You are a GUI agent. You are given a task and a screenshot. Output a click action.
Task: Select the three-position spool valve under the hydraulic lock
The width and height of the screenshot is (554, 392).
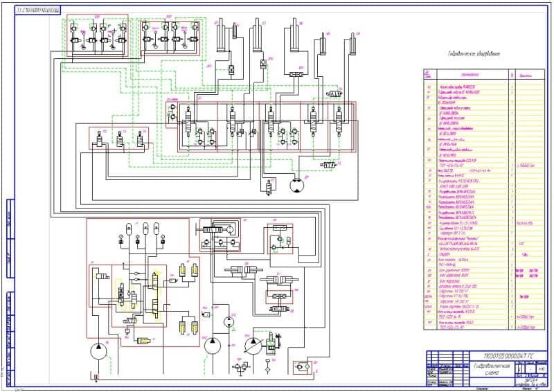[279, 309]
